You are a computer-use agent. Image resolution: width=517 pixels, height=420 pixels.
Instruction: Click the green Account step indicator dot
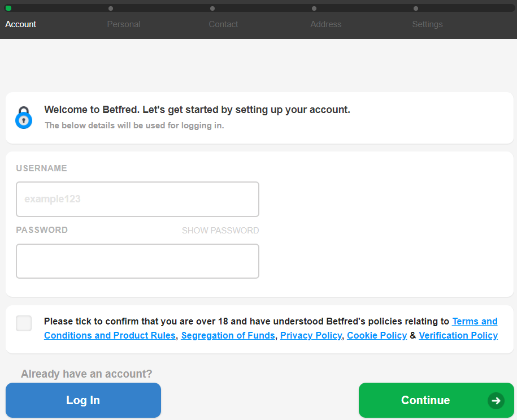pos(8,8)
